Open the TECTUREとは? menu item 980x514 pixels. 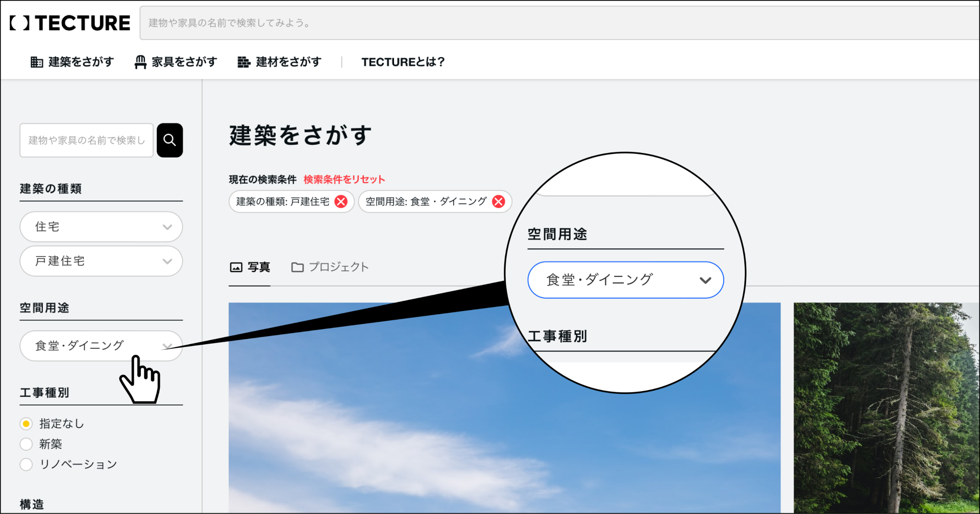(x=403, y=62)
